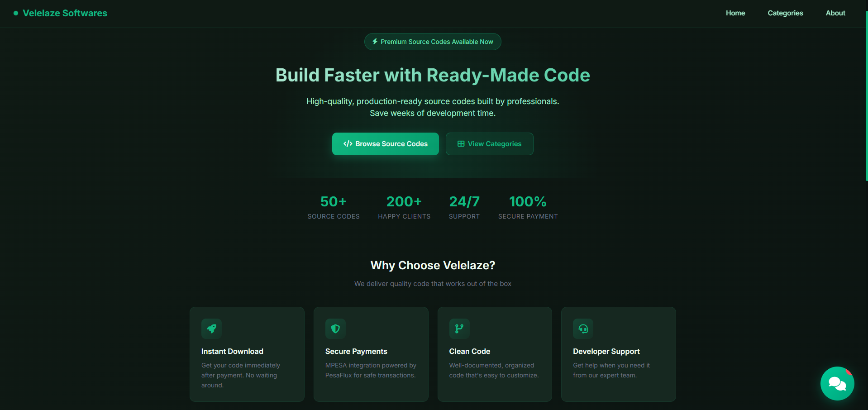Select the Instant Download card title
Viewport: 868px width, 410px height.
(x=232, y=351)
